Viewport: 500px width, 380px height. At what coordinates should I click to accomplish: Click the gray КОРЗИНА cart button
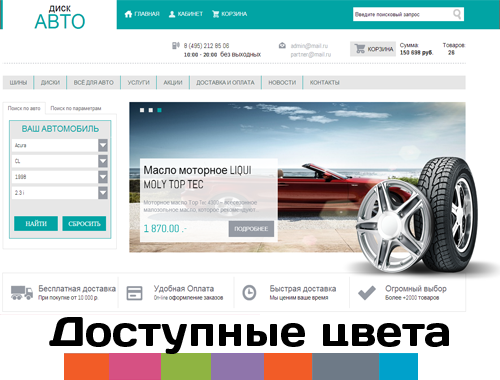(373, 49)
